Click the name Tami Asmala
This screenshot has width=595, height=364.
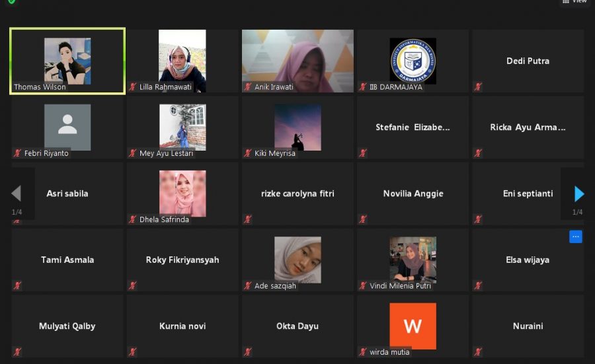67,260
